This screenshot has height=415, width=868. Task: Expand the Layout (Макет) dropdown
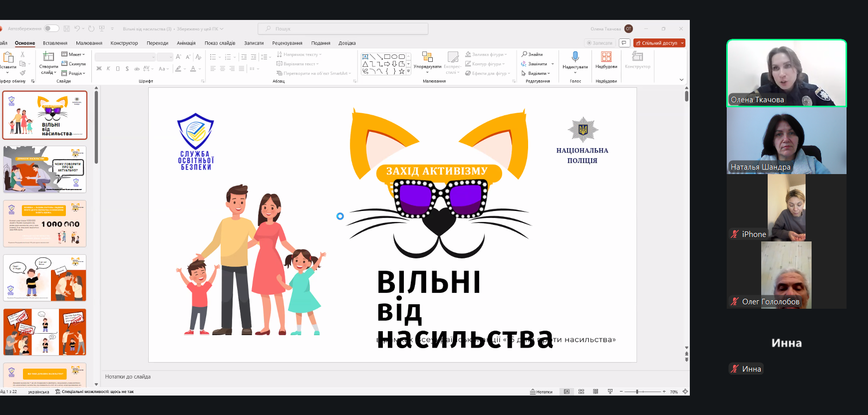(73, 54)
